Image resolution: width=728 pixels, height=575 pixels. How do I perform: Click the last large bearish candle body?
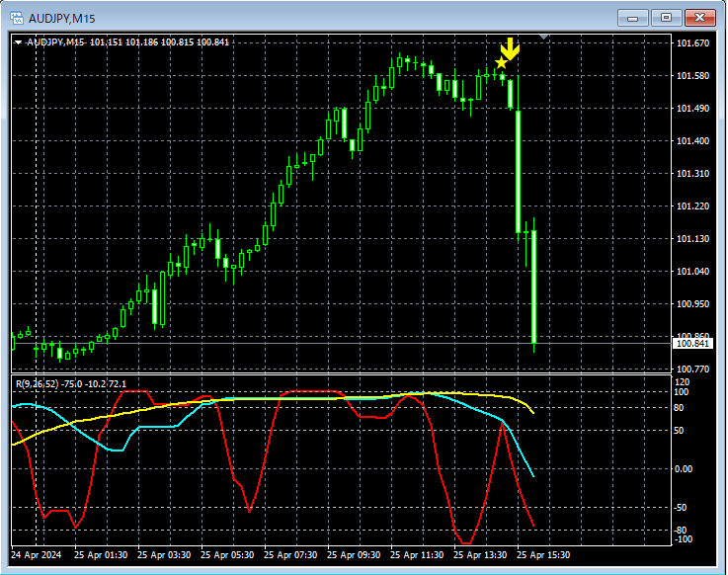point(533,287)
